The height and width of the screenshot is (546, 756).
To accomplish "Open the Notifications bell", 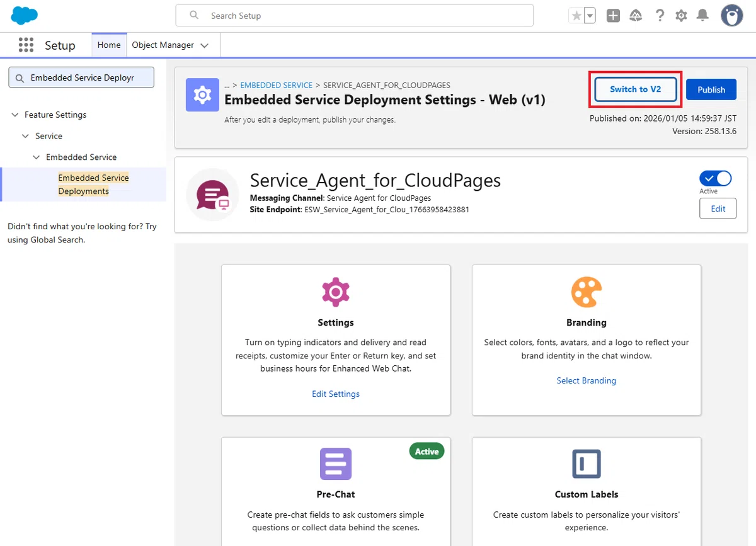I will pos(702,16).
